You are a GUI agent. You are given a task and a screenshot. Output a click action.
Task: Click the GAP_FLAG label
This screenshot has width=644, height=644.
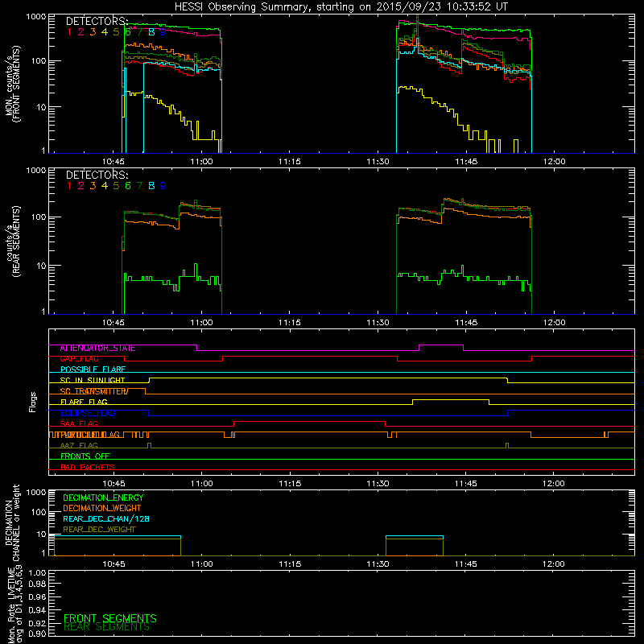(79, 359)
